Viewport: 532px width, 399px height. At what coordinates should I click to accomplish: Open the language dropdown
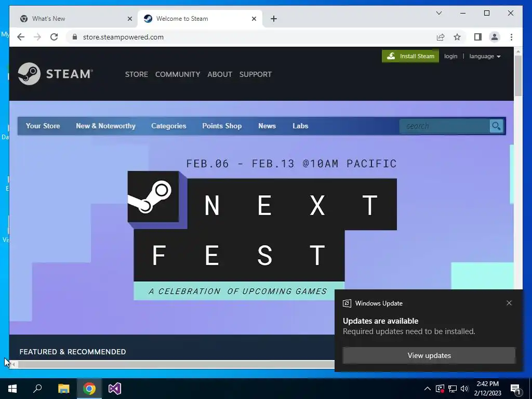(485, 56)
